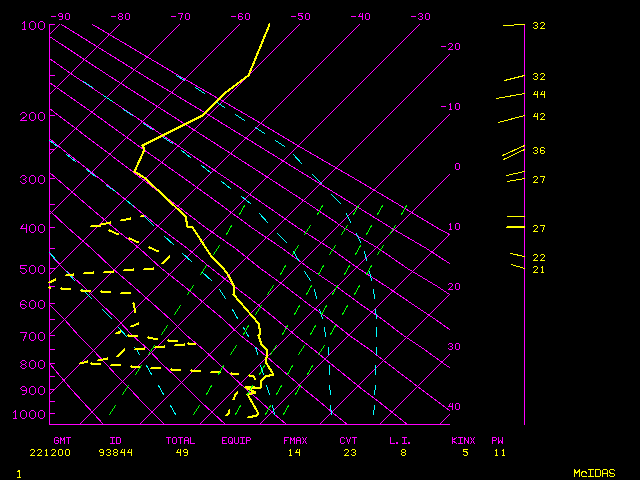640x480 pixels.
Task: Select the FMAX value 14
Action: (292, 453)
